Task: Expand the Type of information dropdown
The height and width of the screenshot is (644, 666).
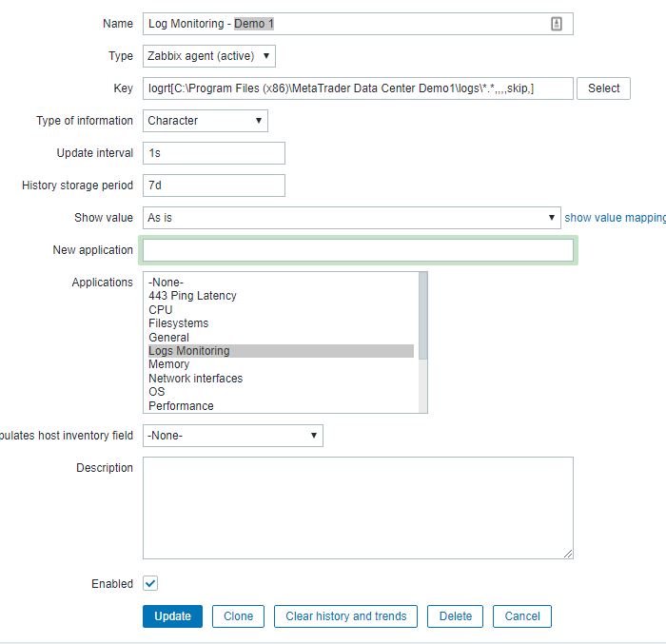Action: point(206,121)
